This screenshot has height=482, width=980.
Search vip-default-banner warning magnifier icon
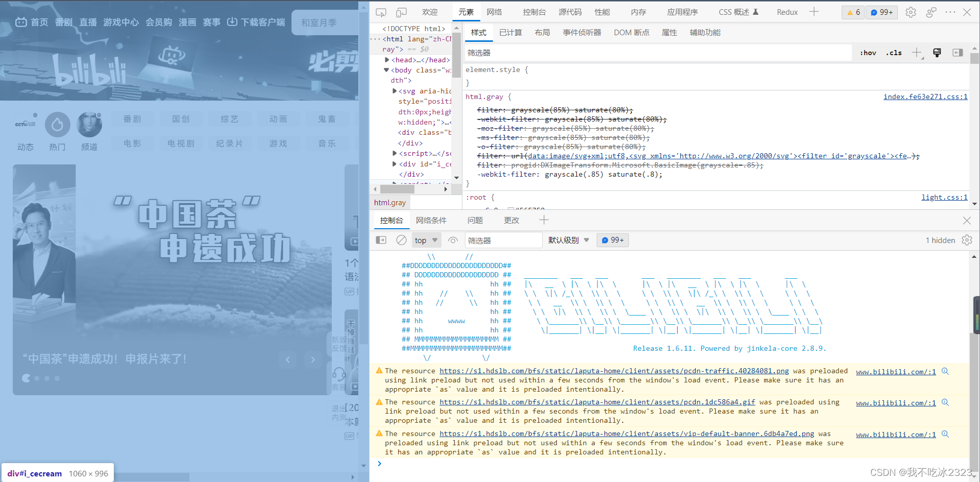coord(945,434)
